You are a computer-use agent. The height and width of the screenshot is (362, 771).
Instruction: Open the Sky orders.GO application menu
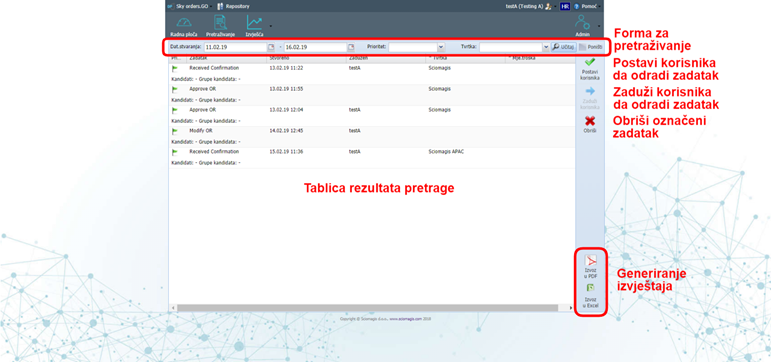(x=190, y=6)
